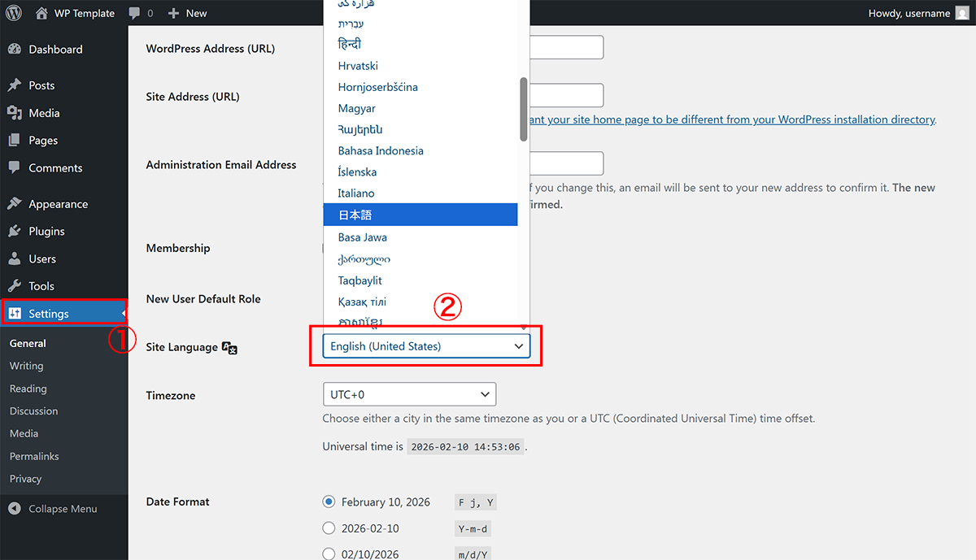Click the Settings sliders icon

(15, 314)
